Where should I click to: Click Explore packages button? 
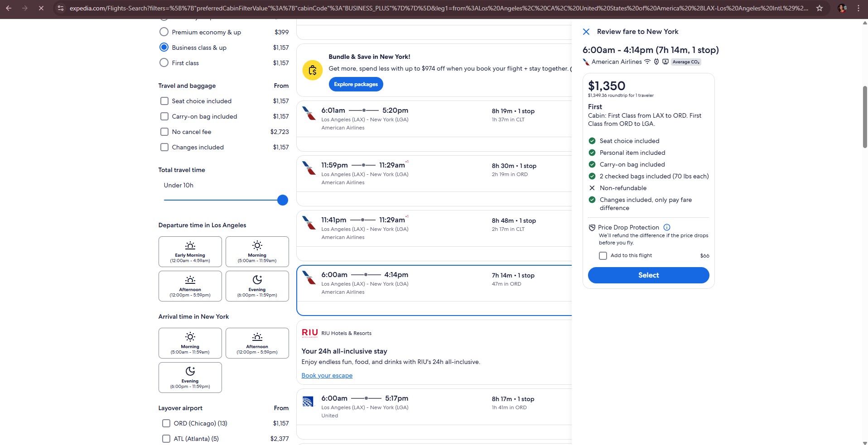[x=356, y=84]
